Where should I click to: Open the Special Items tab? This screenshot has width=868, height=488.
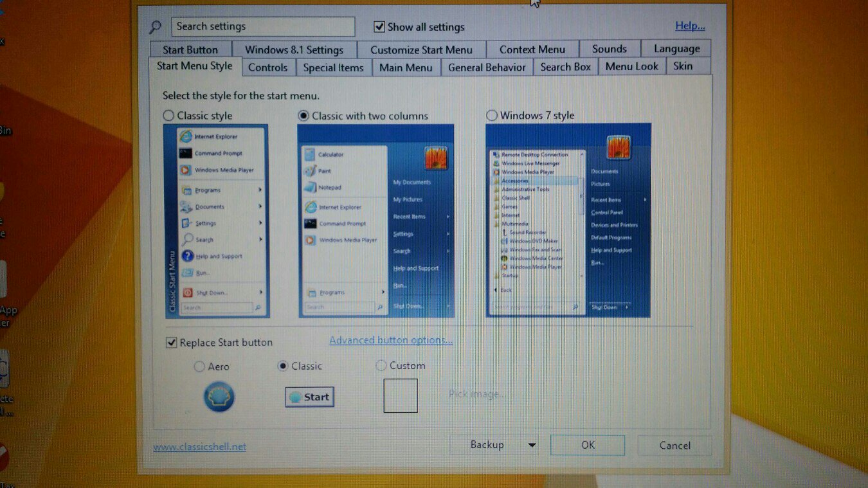coord(333,68)
